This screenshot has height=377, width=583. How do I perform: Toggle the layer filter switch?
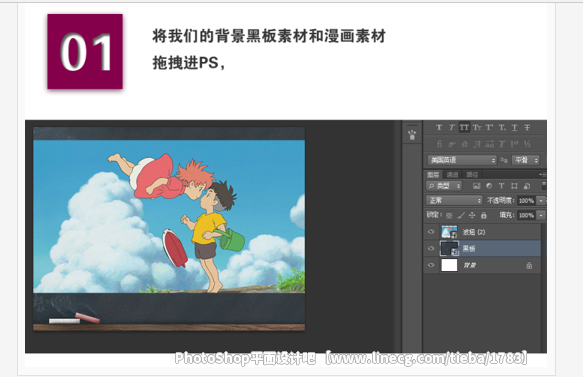click(544, 186)
